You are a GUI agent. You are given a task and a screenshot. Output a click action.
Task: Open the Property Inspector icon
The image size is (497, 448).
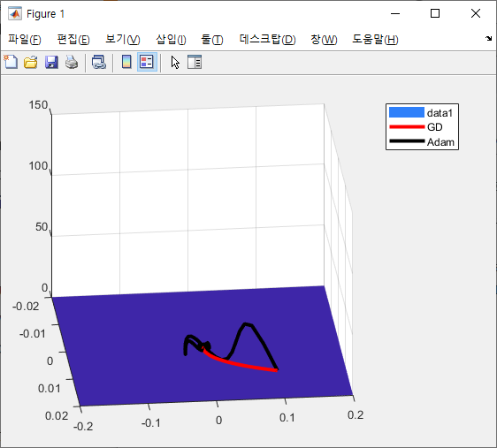(195, 62)
